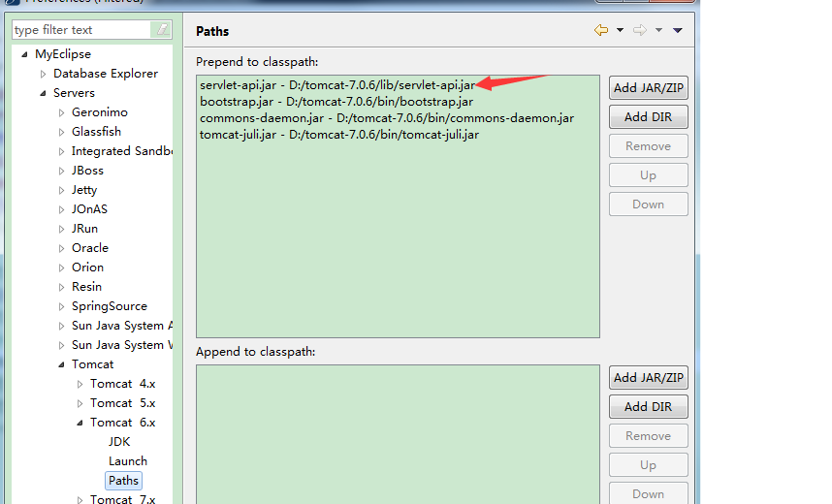This screenshot has width=832, height=504.
Task: Click Up for append classpath
Action: pyautogui.click(x=649, y=464)
